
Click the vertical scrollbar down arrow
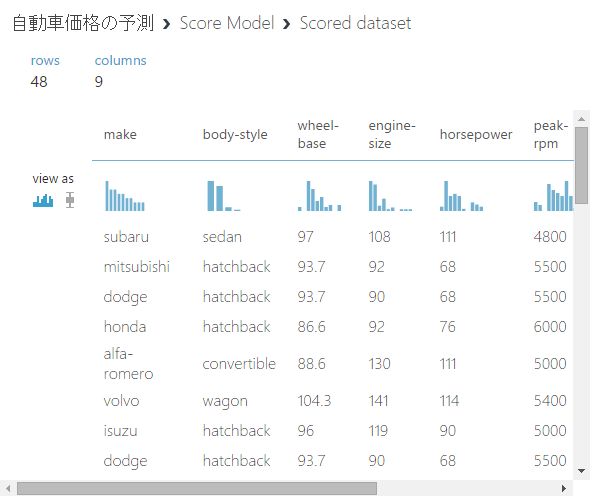tap(581, 471)
